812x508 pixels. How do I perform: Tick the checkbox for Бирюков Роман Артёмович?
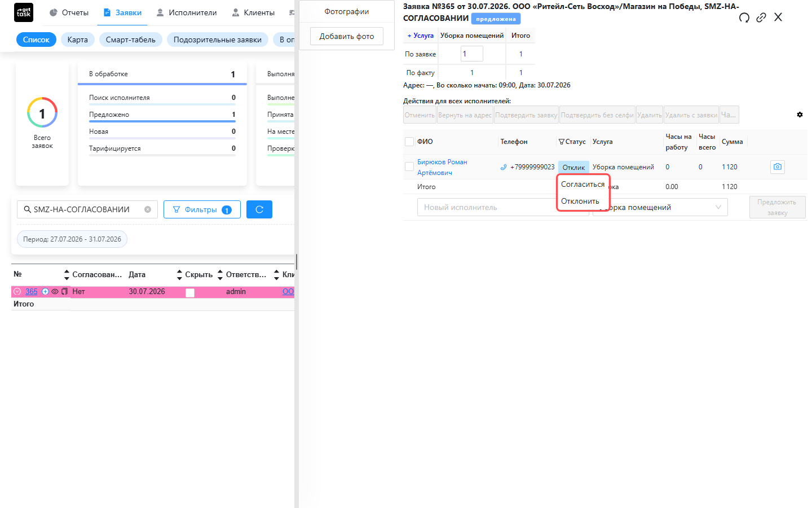point(409,167)
